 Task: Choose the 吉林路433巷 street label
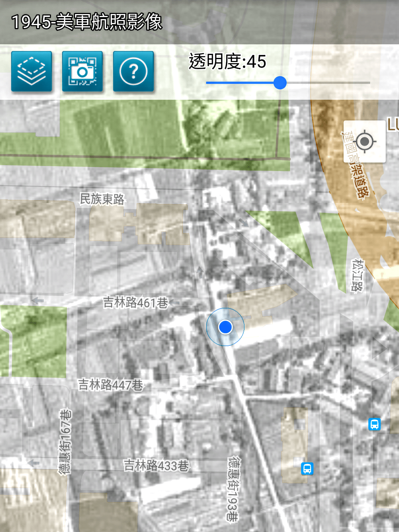(x=156, y=465)
